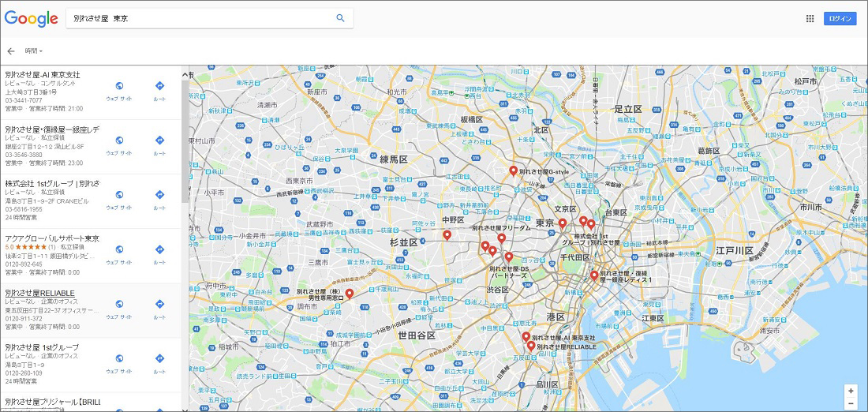Select the 別れさせ屋G-style map pin
Viewport: 868px width, 412px height.
tap(513, 171)
